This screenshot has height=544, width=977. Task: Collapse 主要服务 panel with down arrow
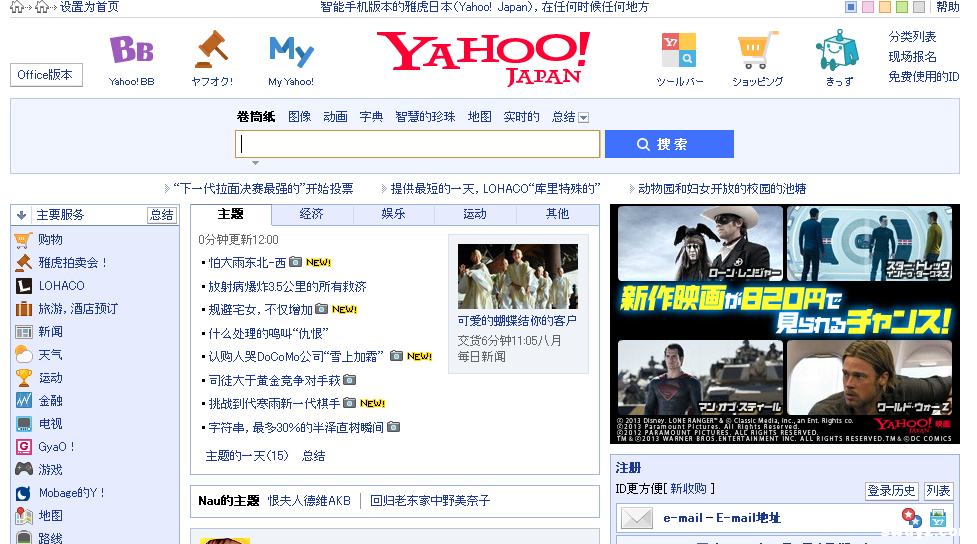(21, 215)
